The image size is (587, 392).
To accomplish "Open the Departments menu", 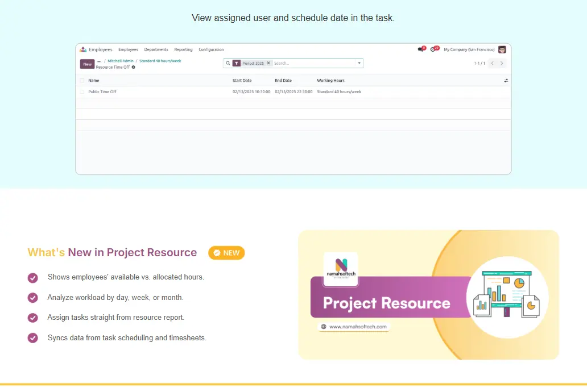I will [x=156, y=49].
